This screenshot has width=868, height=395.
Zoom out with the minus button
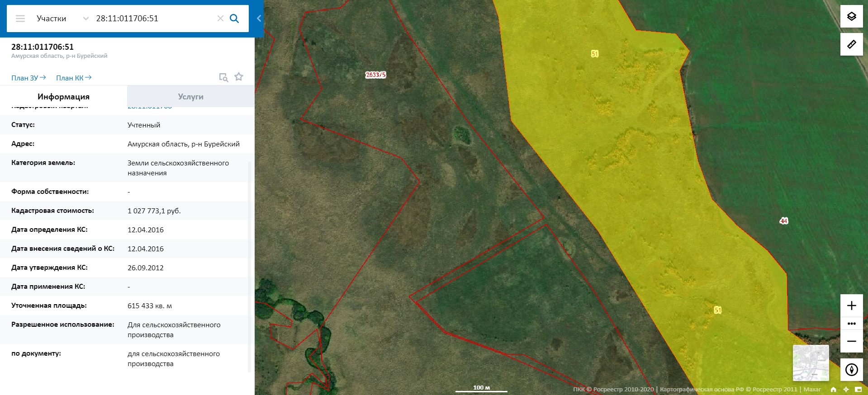pyautogui.click(x=852, y=341)
